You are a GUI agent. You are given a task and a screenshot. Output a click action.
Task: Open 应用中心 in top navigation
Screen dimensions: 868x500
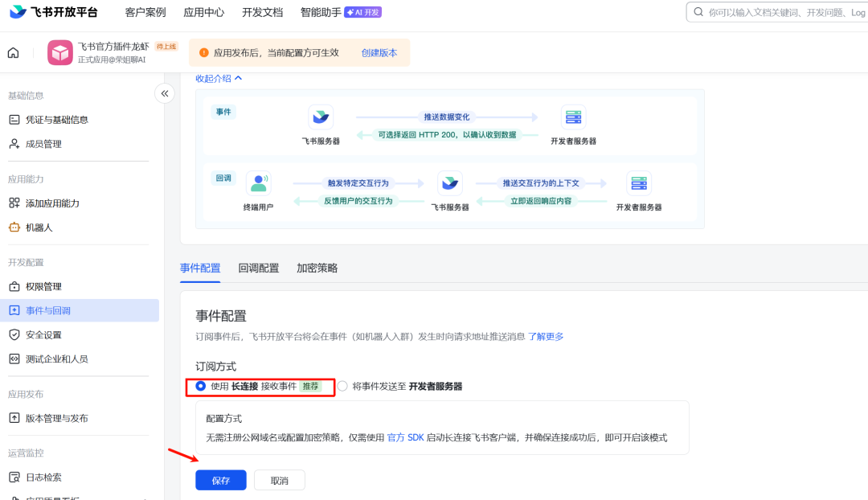point(203,12)
